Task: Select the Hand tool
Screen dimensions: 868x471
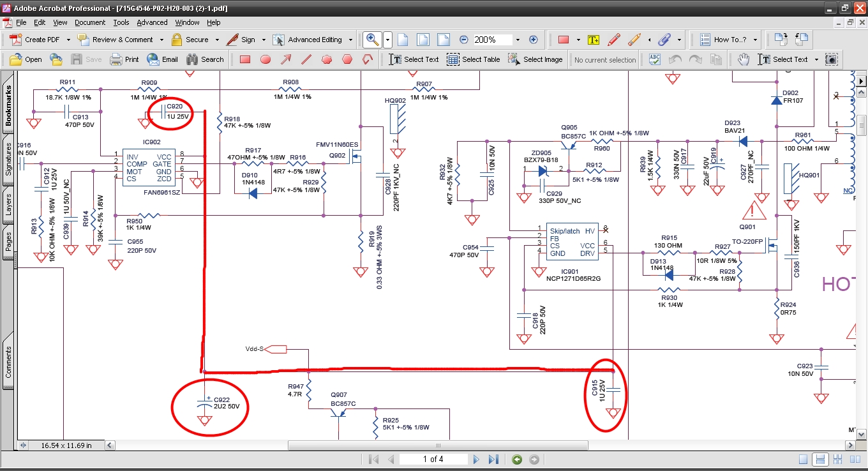Action: (x=744, y=59)
